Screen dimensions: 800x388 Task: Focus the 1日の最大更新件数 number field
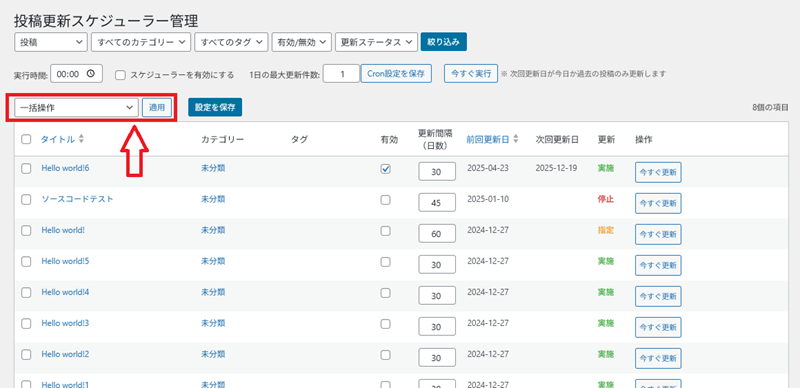(x=341, y=74)
